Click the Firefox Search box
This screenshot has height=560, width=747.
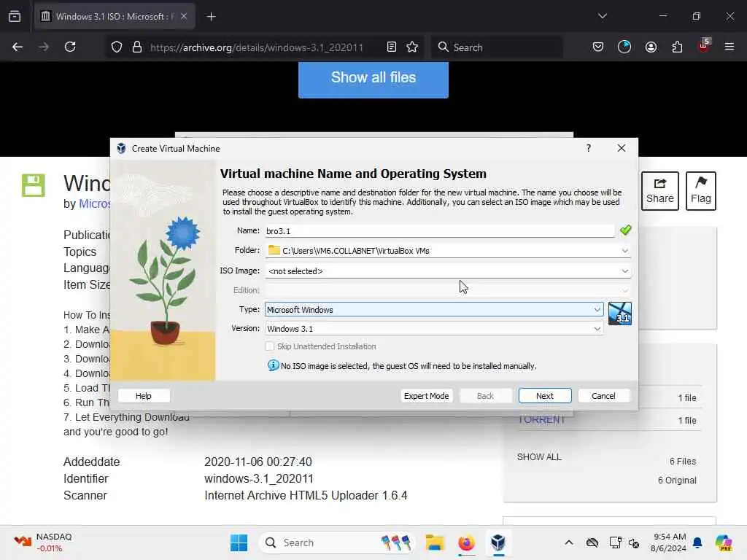pos(497,47)
